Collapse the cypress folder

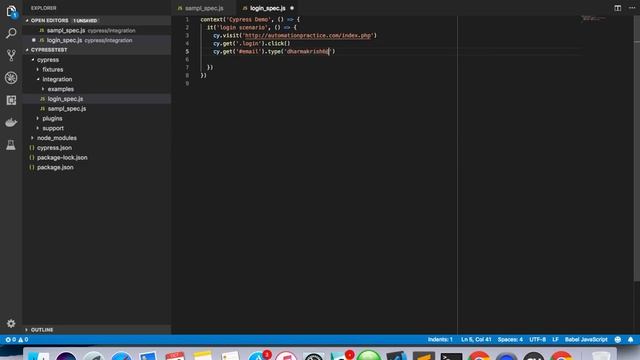click(x=33, y=60)
